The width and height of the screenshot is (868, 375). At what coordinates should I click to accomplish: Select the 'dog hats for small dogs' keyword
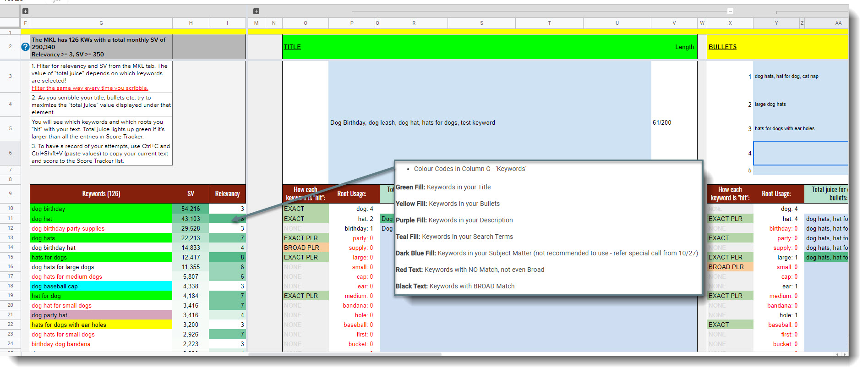tap(101, 334)
